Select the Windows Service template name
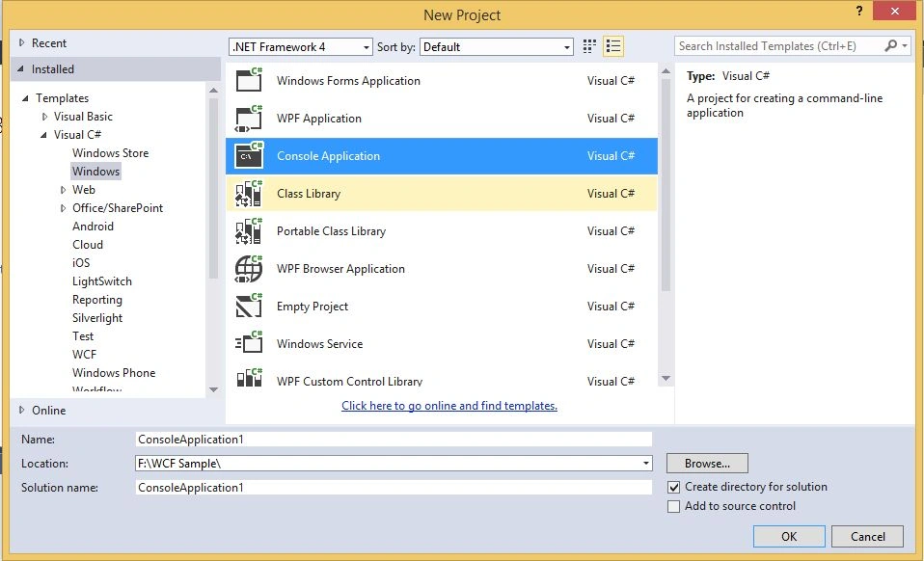Screen dimensions: 924x561 pyautogui.click(x=320, y=344)
